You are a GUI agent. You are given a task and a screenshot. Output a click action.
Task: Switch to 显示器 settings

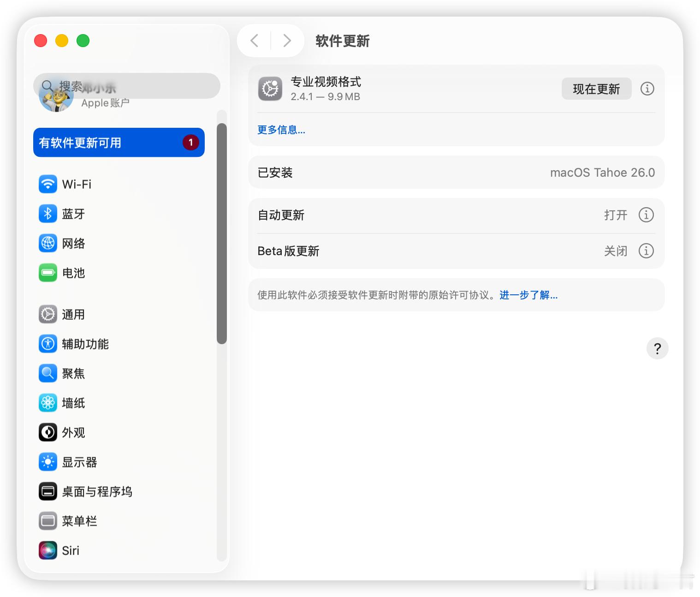tap(119, 462)
